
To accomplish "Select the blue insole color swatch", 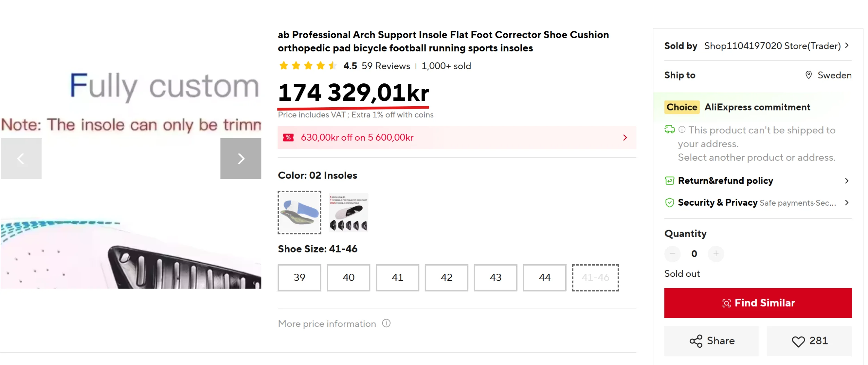I will [299, 212].
